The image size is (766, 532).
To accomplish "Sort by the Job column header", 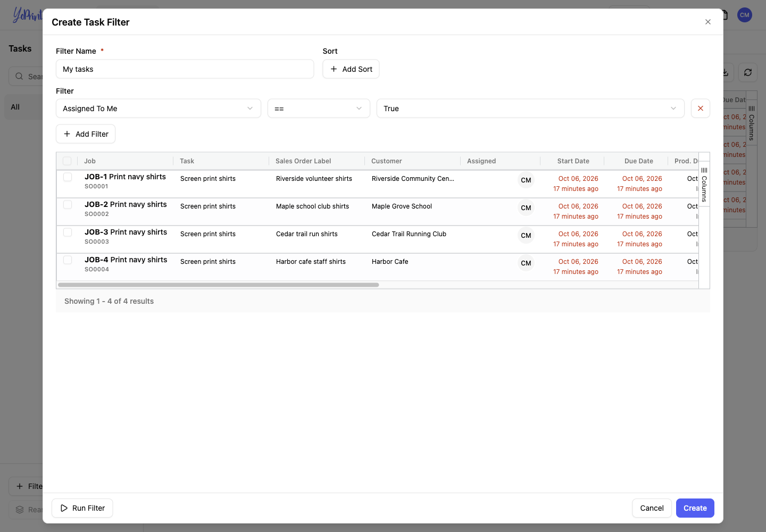I will 90,161.
